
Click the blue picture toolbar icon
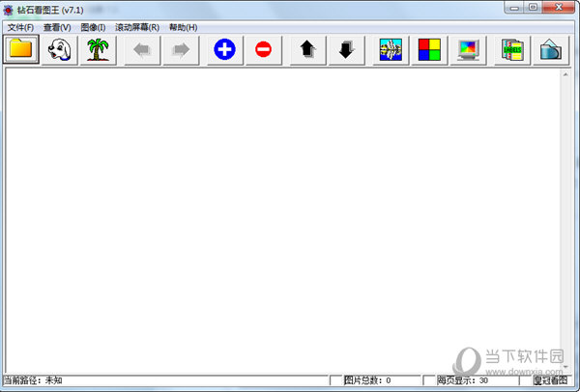(x=391, y=49)
